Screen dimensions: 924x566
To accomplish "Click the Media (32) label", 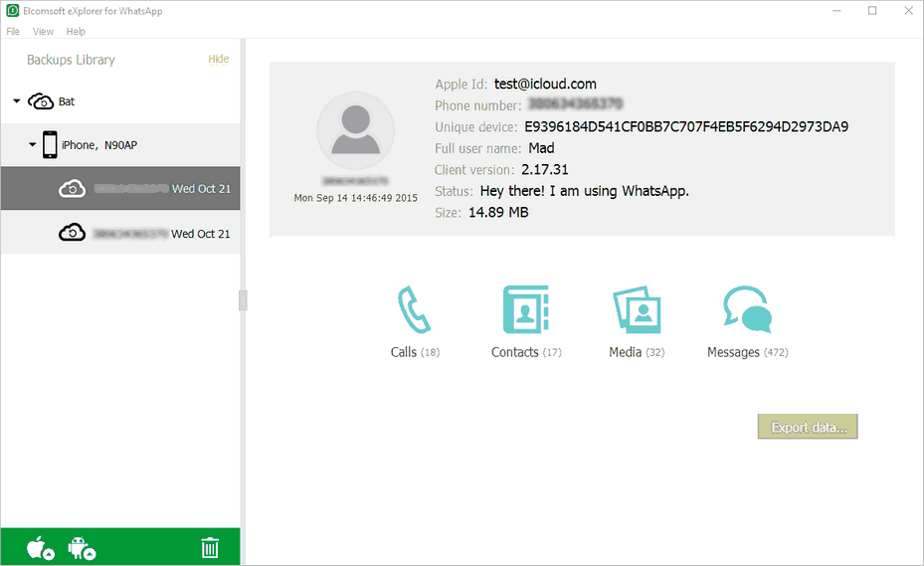I will [637, 352].
